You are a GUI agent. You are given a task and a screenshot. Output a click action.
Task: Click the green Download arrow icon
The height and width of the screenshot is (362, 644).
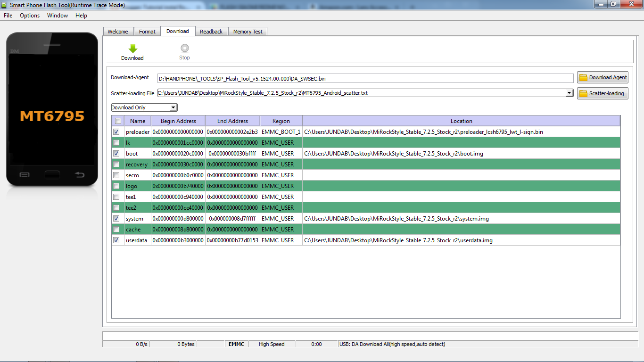tap(132, 49)
